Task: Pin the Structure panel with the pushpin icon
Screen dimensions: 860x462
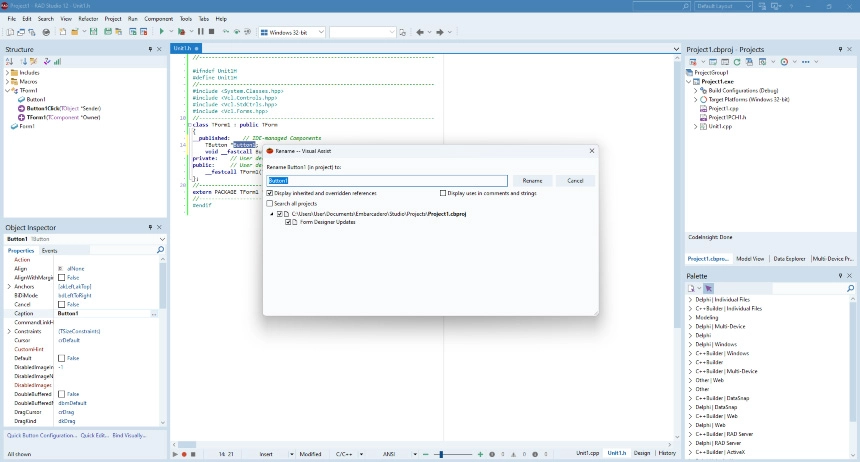Action: click(x=151, y=49)
